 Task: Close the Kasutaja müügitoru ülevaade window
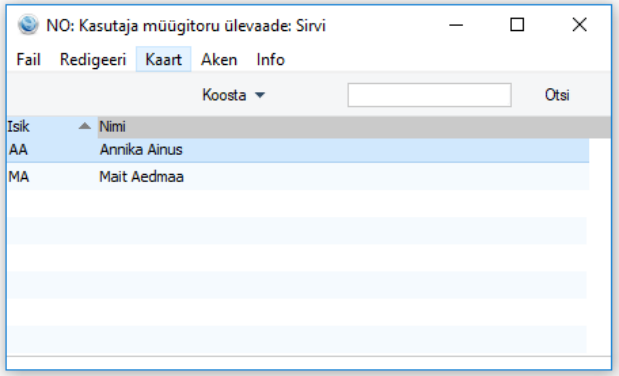coord(579,25)
